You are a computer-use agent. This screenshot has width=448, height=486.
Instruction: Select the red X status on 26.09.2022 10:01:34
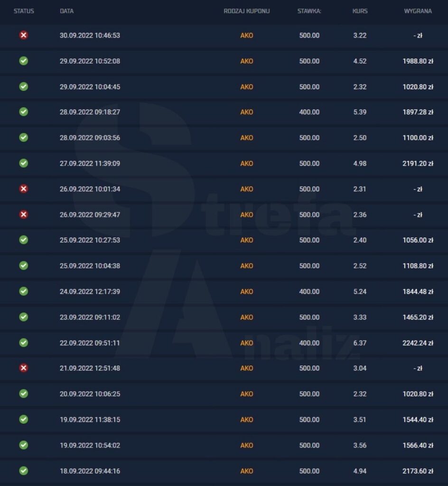pos(24,189)
